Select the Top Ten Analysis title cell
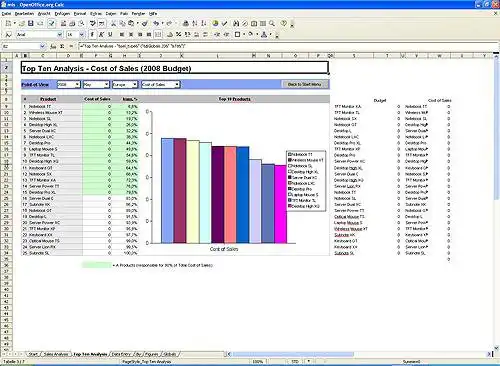Viewport: 500px width, 366px height. coord(175,68)
